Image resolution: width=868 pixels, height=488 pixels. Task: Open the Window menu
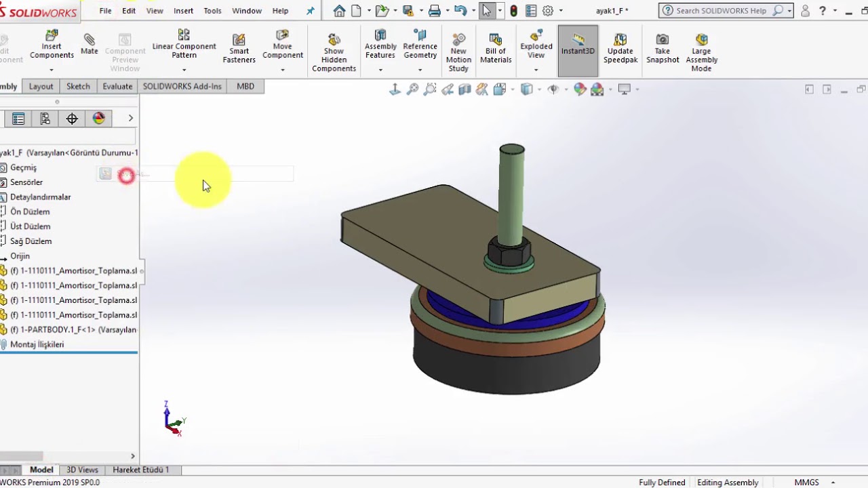click(247, 11)
